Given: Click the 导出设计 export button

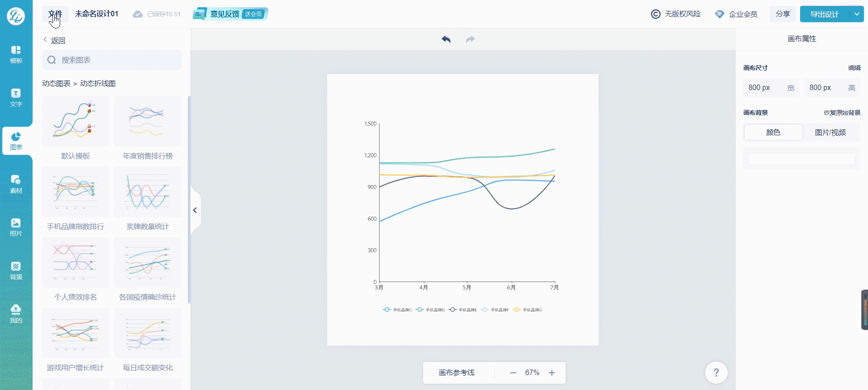Looking at the screenshot, I should point(825,14).
